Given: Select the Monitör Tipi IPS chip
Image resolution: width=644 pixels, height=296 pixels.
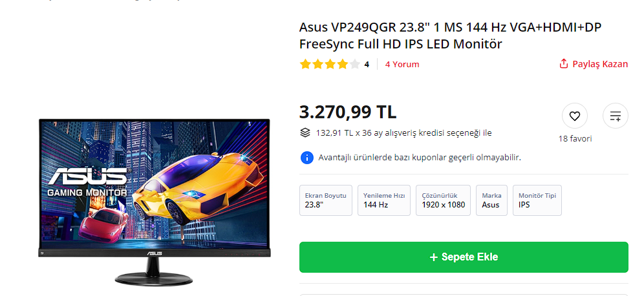Looking at the screenshot, I should pos(537,200).
